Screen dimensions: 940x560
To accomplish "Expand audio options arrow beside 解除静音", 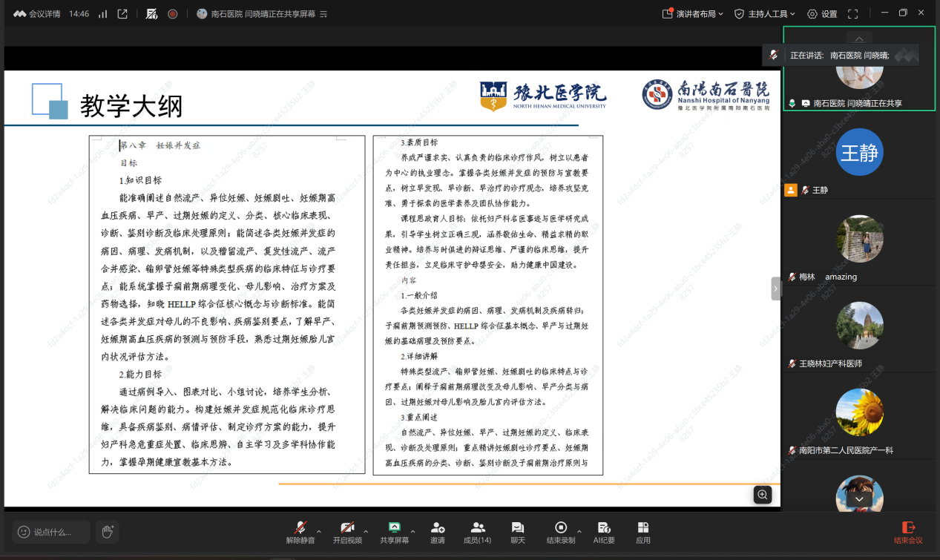I will pos(319,531).
